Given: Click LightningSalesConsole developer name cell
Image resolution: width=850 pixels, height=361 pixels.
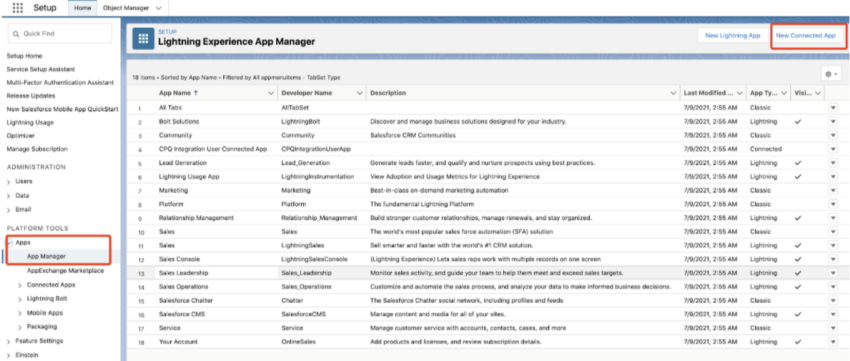Looking at the screenshot, I should click(314, 259).
